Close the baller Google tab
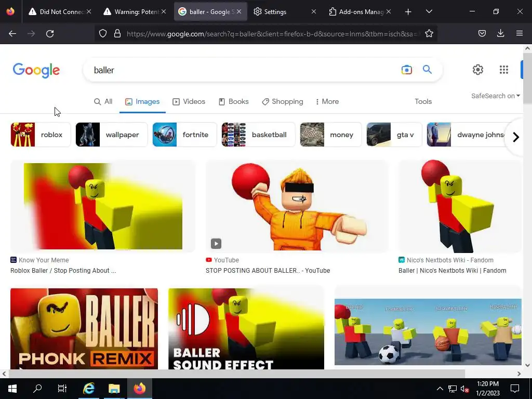532x399 pixels. coord(239,12)
